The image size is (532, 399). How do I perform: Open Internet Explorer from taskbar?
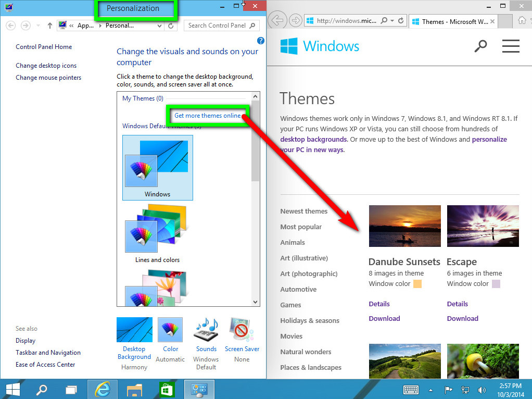[103, 389]
